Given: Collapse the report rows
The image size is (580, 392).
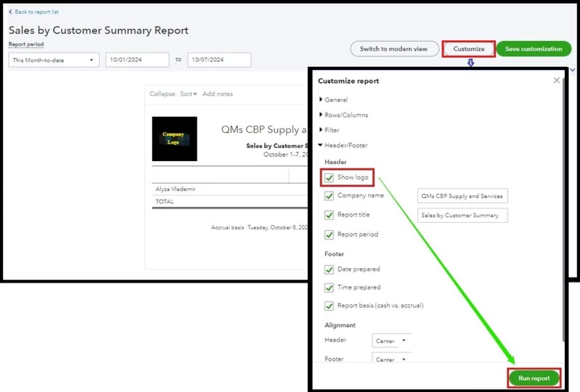Looking at the screenshot, I should (162, 94).
